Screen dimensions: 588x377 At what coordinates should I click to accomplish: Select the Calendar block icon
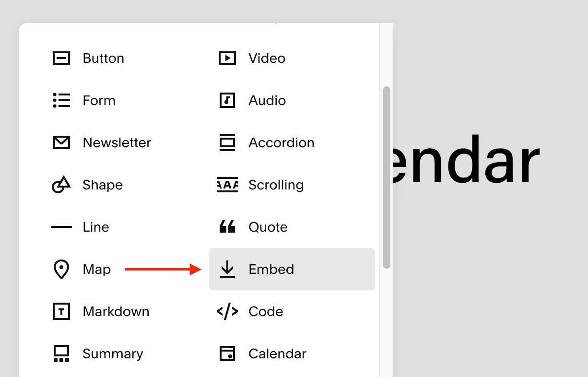(227, 354)
